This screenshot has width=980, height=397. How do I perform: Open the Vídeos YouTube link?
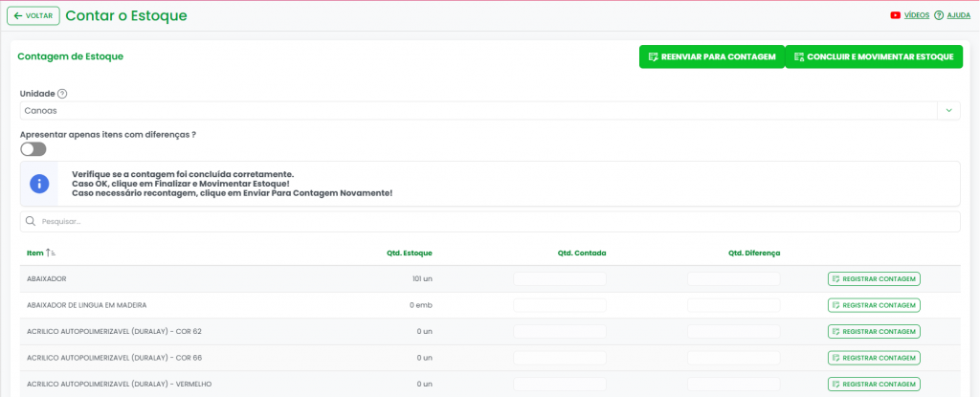916,15
